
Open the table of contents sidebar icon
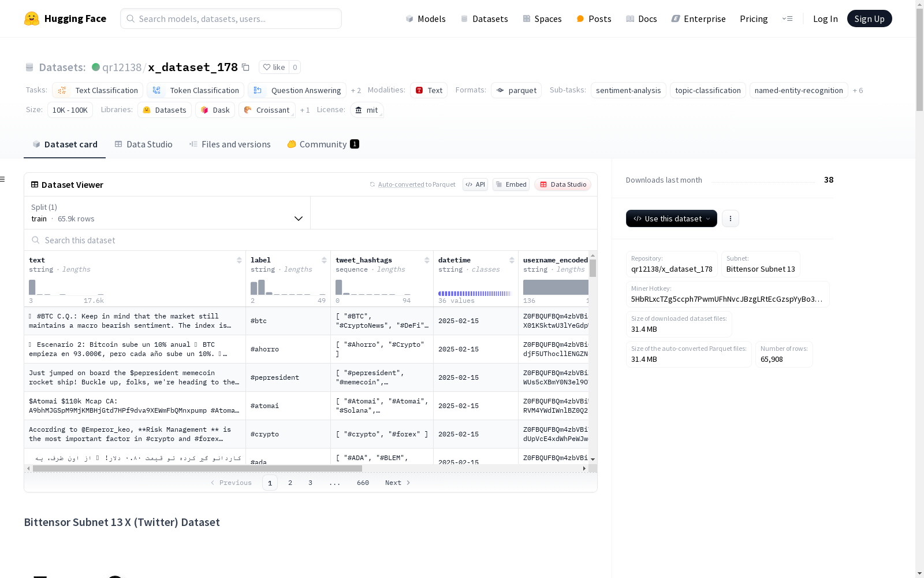pyautogui.click(x=3, y=179)
